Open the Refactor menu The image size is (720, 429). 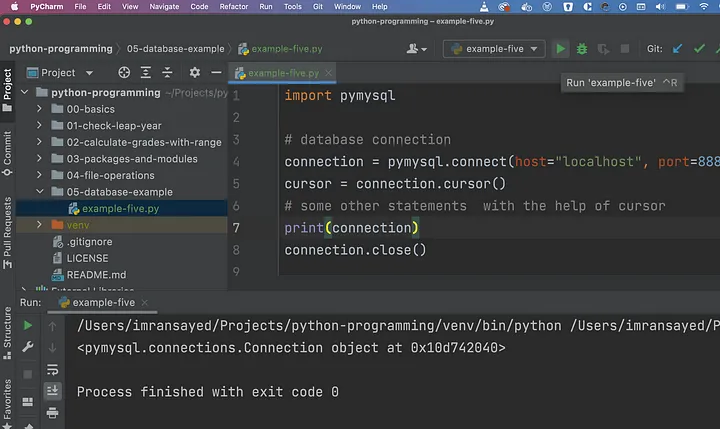(234, 6)
